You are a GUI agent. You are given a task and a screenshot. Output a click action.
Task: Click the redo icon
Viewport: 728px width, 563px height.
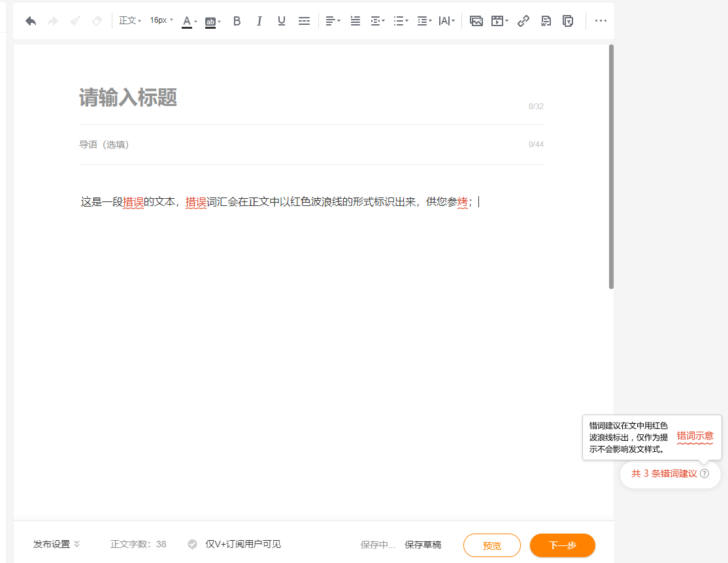[x=52, y=20]
